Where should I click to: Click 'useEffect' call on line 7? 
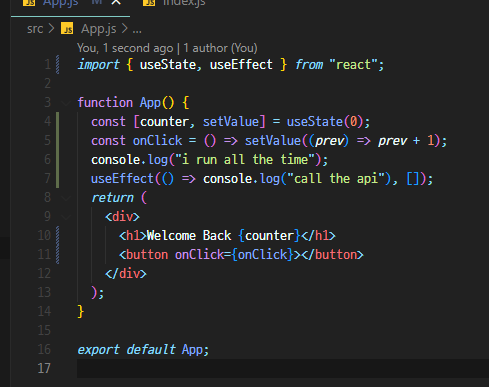coord(122,179)
